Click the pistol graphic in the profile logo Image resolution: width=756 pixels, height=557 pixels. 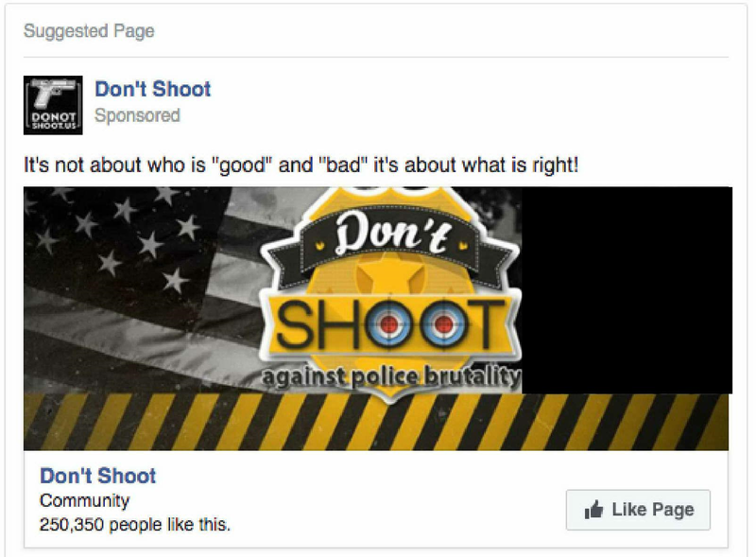52,92
